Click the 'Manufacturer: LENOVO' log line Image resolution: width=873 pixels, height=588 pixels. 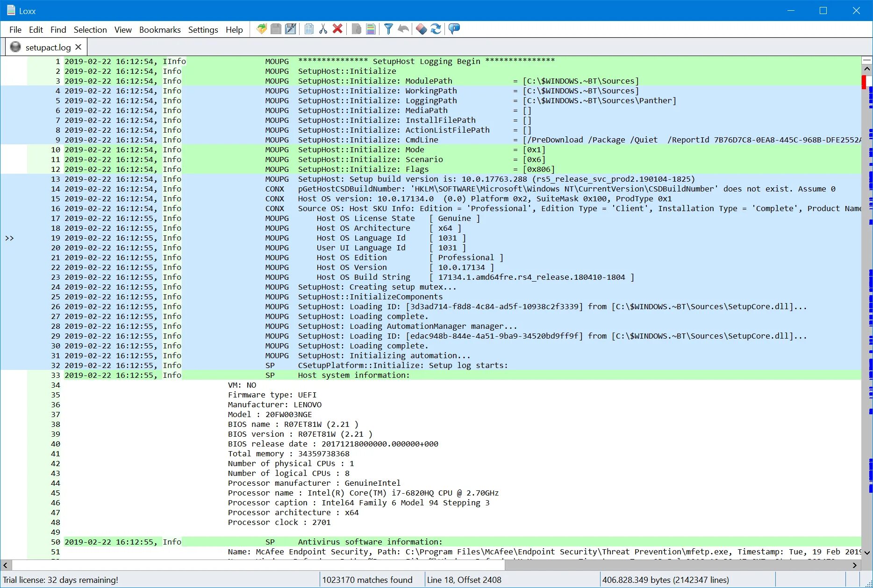pos(275,404)
